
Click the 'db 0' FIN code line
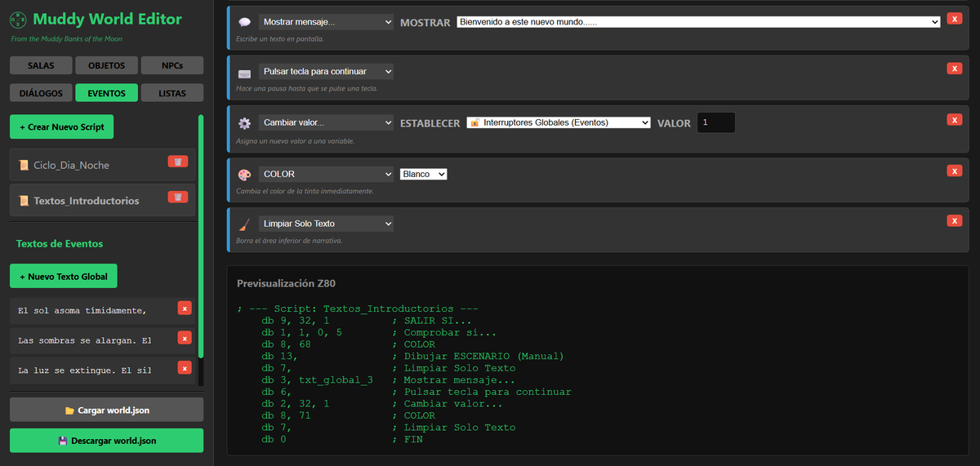click(342, 439)
